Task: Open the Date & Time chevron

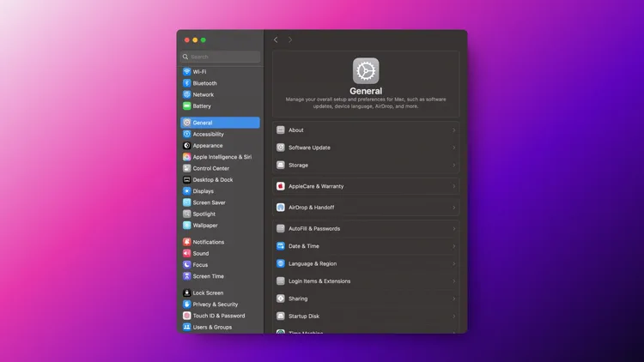Action: pyautogui.click(x=454, y=246)
